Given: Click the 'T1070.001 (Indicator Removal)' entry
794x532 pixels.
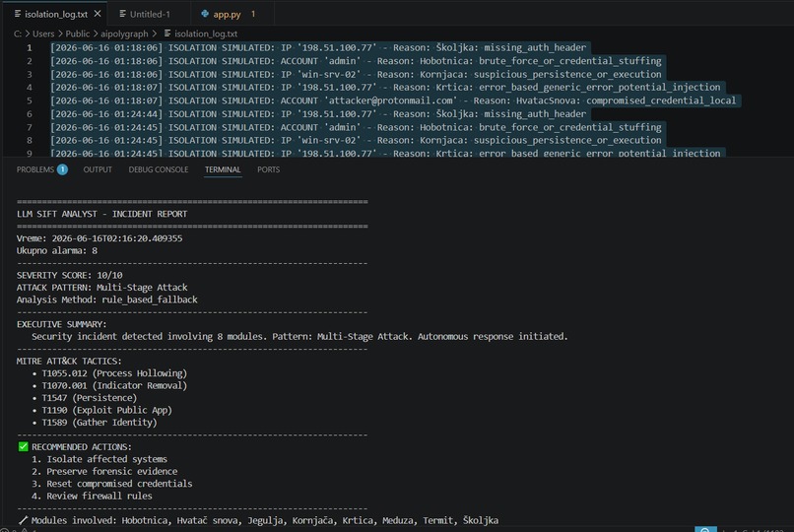Looking at the screenshot, I should click(114, 386).
